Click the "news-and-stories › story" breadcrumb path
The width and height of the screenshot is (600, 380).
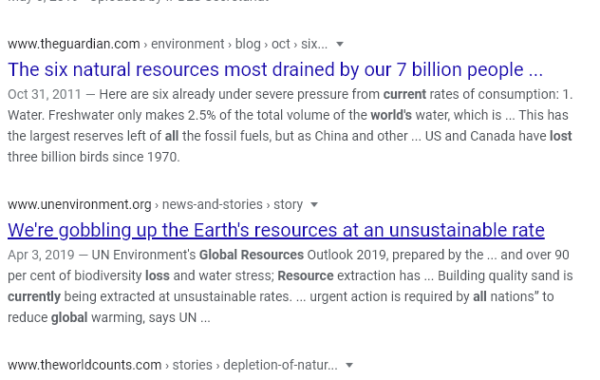tap(232, 205)
